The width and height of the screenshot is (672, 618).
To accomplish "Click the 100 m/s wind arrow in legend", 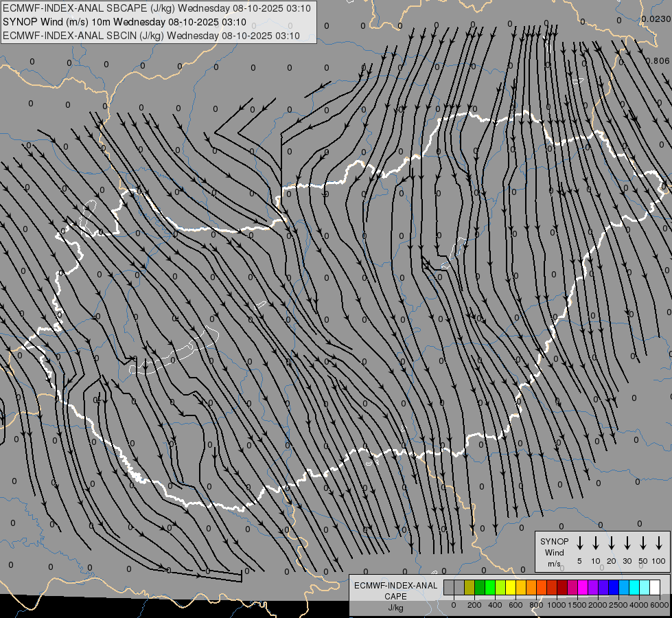I will point(659,543).
